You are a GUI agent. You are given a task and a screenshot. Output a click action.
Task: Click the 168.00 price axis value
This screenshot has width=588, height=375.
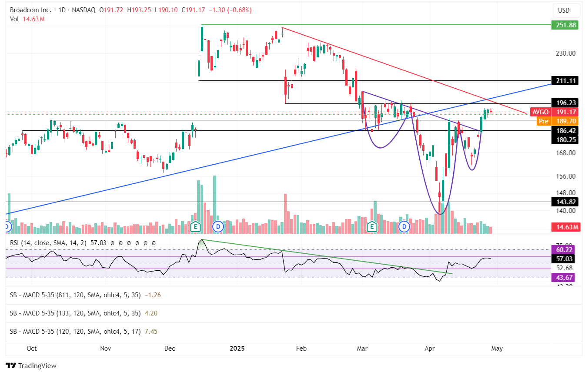[566, 153]
